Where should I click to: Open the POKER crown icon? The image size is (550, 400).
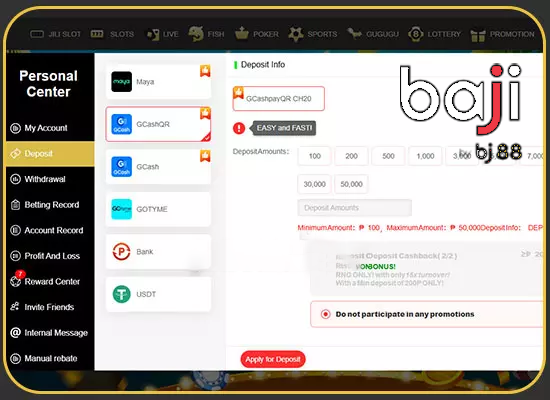click(242, 34)
